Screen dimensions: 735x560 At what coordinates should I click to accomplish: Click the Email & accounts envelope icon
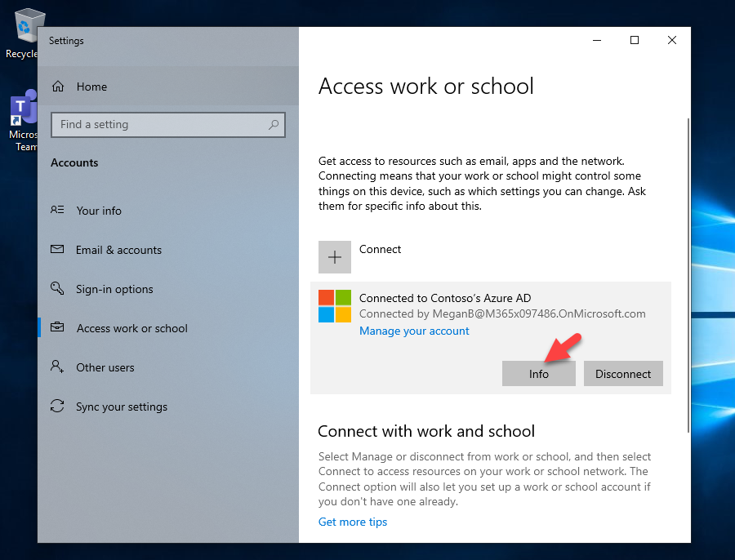[57, 249]
